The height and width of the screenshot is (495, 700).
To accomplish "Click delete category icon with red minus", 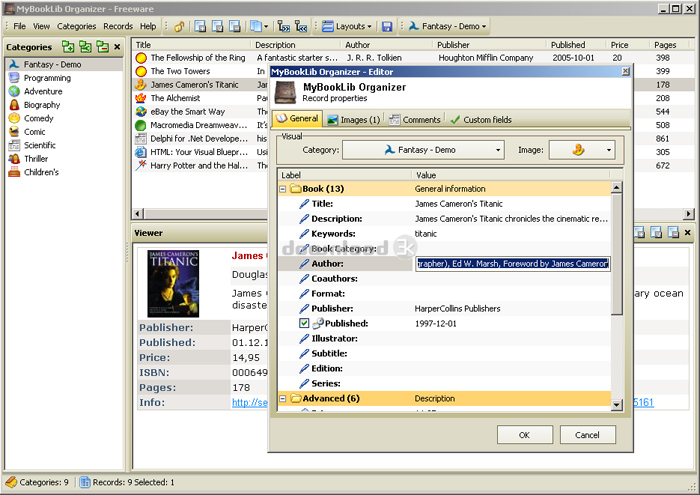I will (x=103, y=46).
